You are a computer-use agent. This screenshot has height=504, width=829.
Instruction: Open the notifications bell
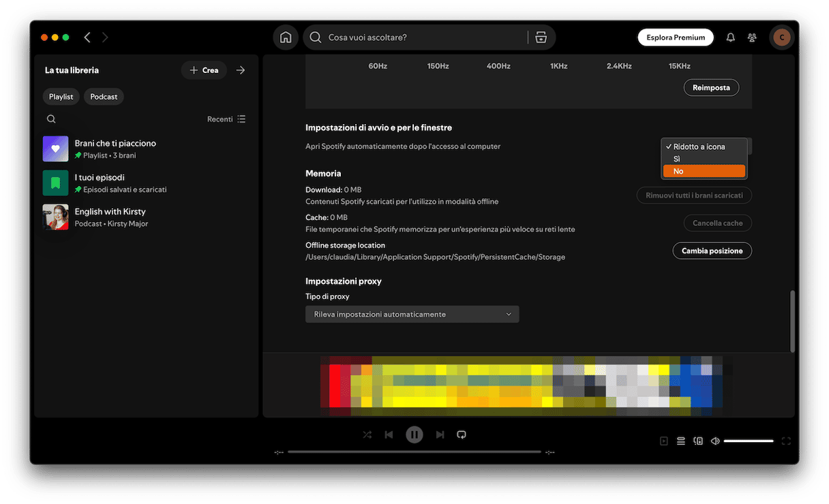pos(731,37)
